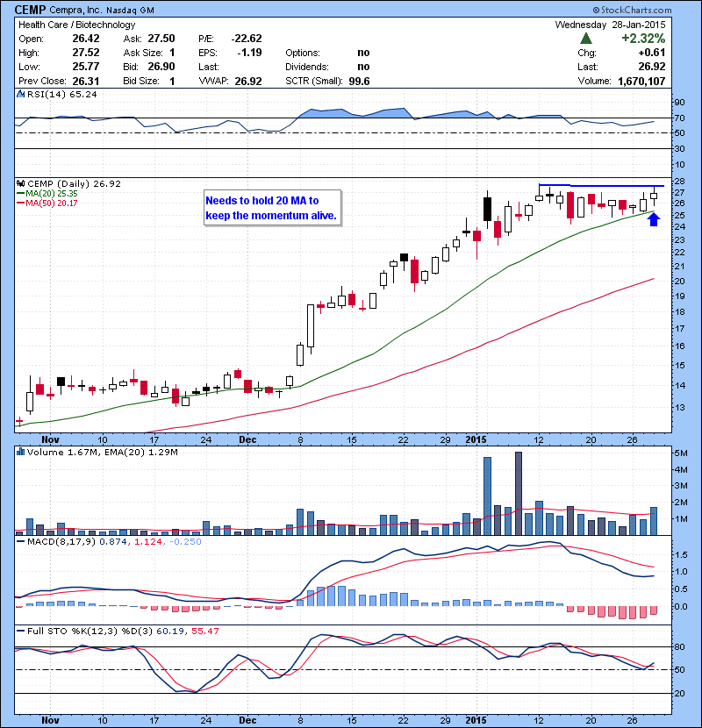Screen dimensions: 702x728
Task: Click the candlestick icon beside CEMP (Daily)
Action: click(x=20, y=184)
